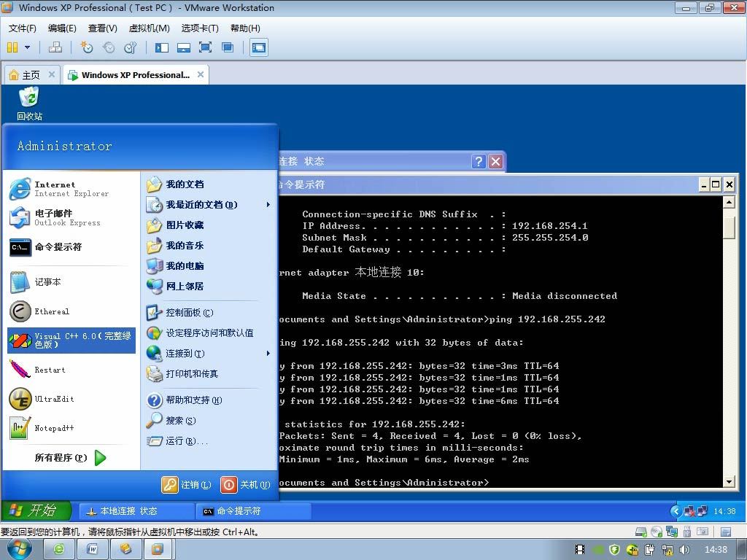Screen dimensions: 747x560
Task: Open 我的电脑
Action: click(x=209, y=265)
